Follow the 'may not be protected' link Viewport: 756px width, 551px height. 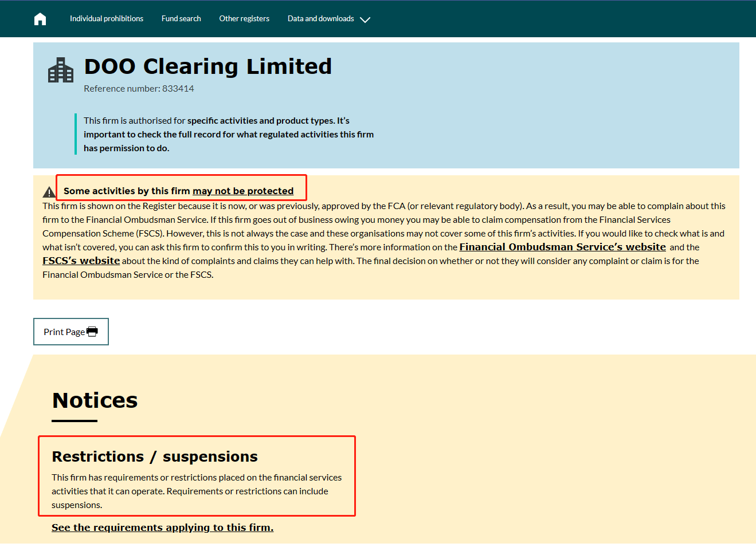(243, 191)
